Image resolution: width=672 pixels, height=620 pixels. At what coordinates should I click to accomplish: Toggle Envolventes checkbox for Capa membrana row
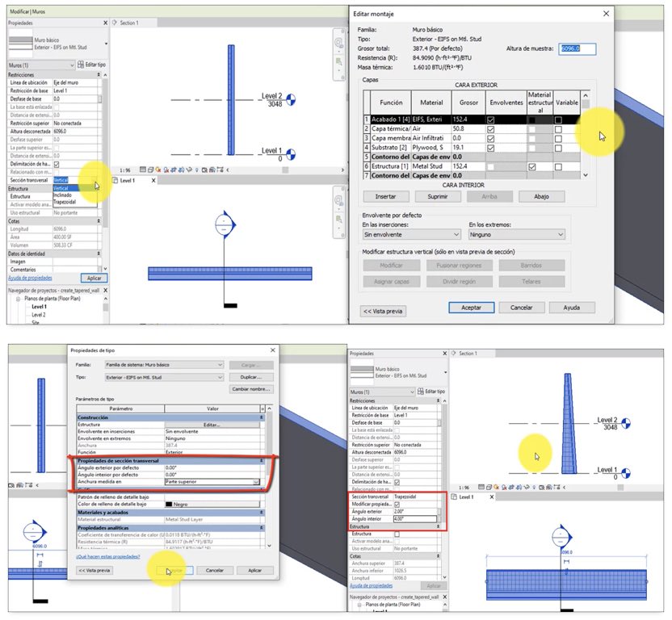point(491,138)
